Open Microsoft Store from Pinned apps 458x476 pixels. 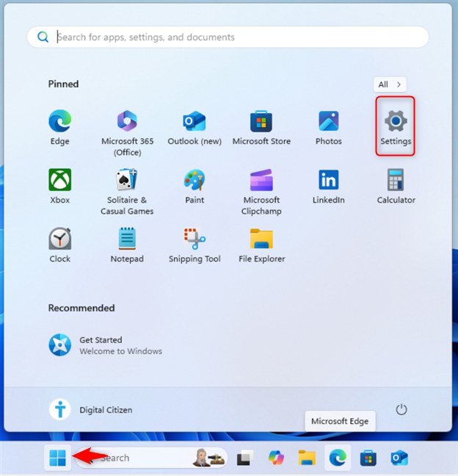coord(261,128)
